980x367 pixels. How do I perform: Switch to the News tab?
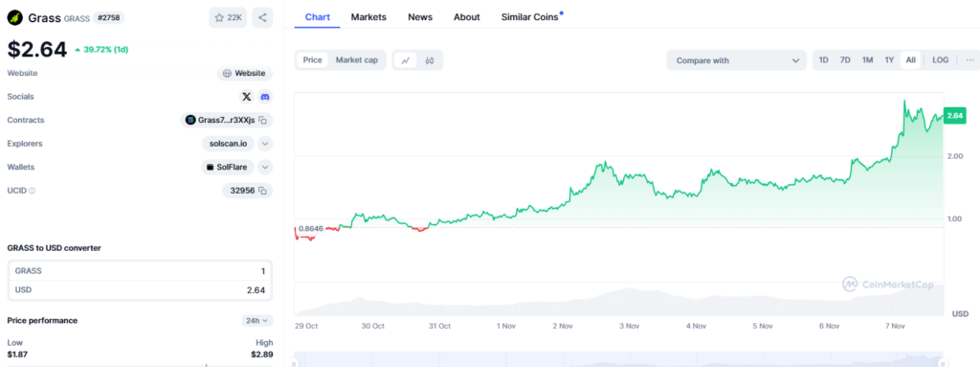pos(420,17)
